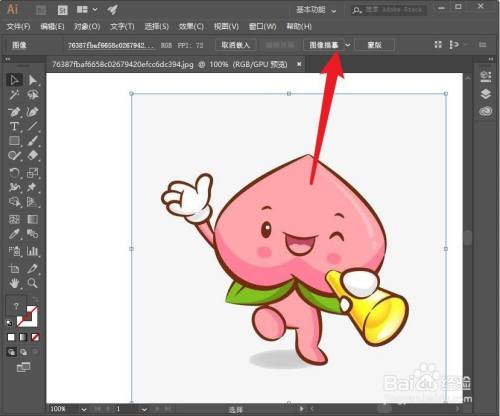Screen dimensions: 500x416
Task: Open the 选择(S) menu
Action: pyautogui.click(x=157, y=27)
